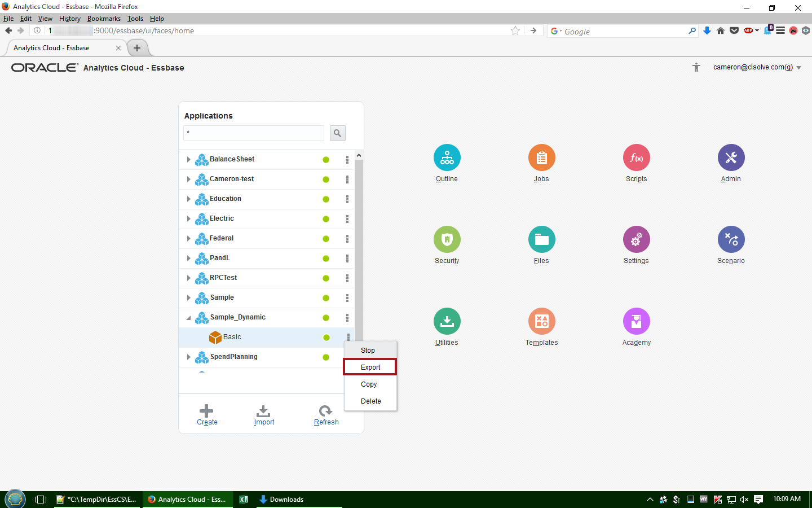The width and height of the screenshot is (812, 508).
Task: Select the SpendPlanning application
Action: pos(233,357)
